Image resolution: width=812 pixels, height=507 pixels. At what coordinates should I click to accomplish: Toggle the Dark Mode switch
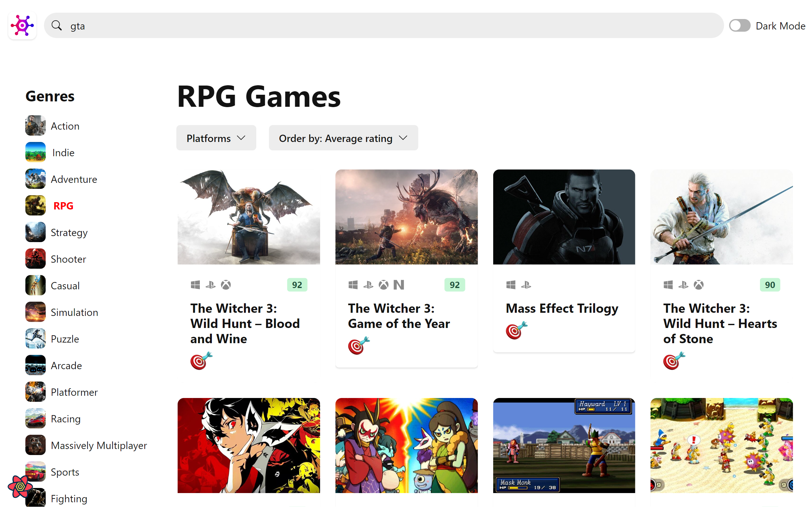[x=740, y=25]
